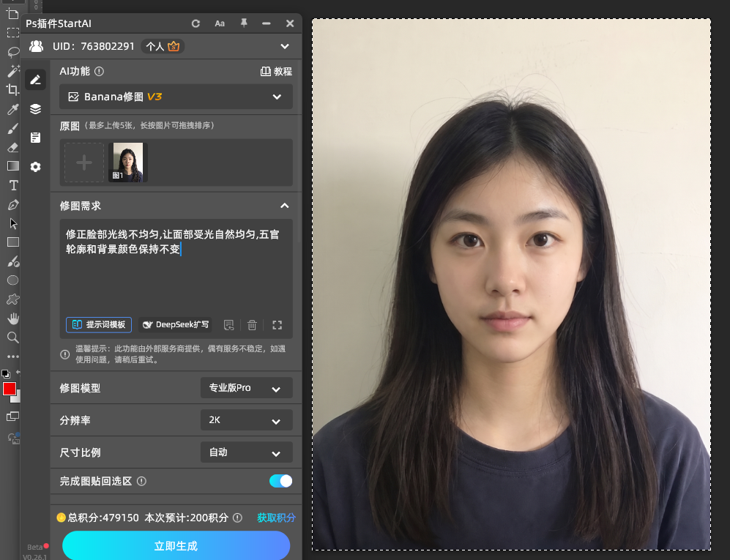Click the 立即生成 generate button
Viewport: 730px width, 560px height.
[x=176, y=545]
